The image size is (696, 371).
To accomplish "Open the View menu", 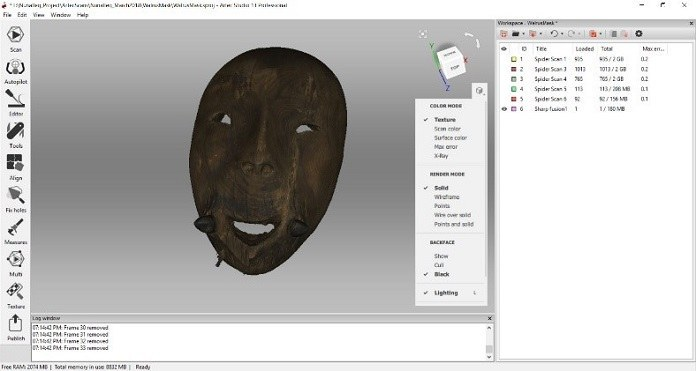I will pyautogui.click(x=39, y=15).
